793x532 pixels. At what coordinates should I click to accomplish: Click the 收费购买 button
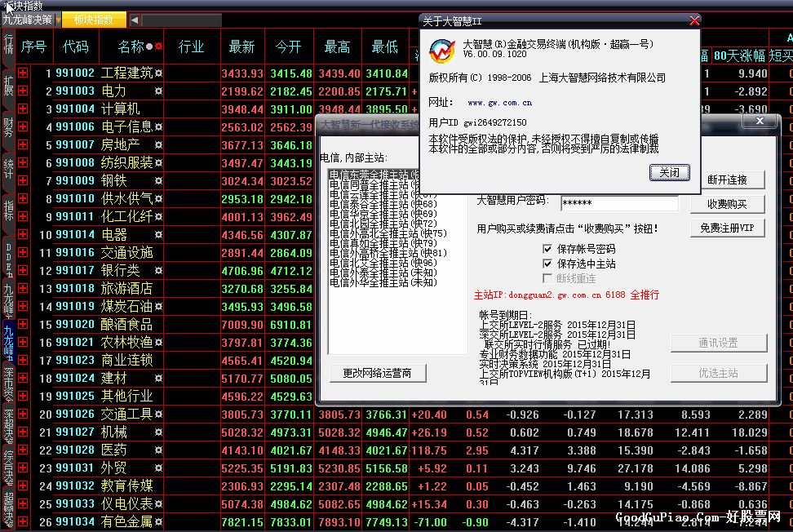tap(727, 204)
